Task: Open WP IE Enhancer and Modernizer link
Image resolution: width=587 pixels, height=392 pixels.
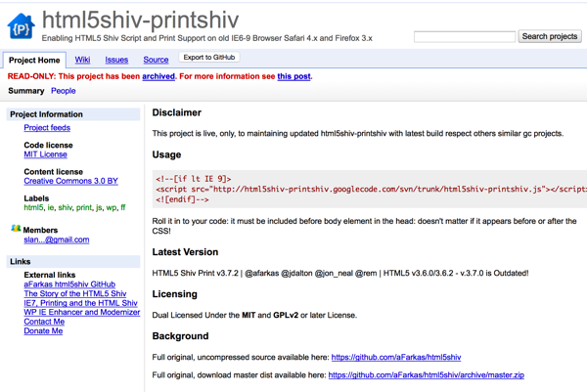Action: 82,312
